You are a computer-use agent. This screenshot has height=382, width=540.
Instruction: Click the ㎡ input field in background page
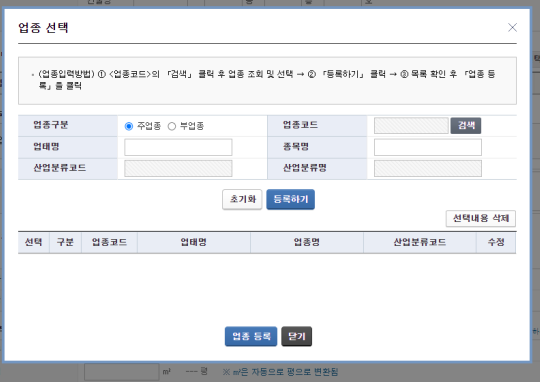[x=122, y=372]
